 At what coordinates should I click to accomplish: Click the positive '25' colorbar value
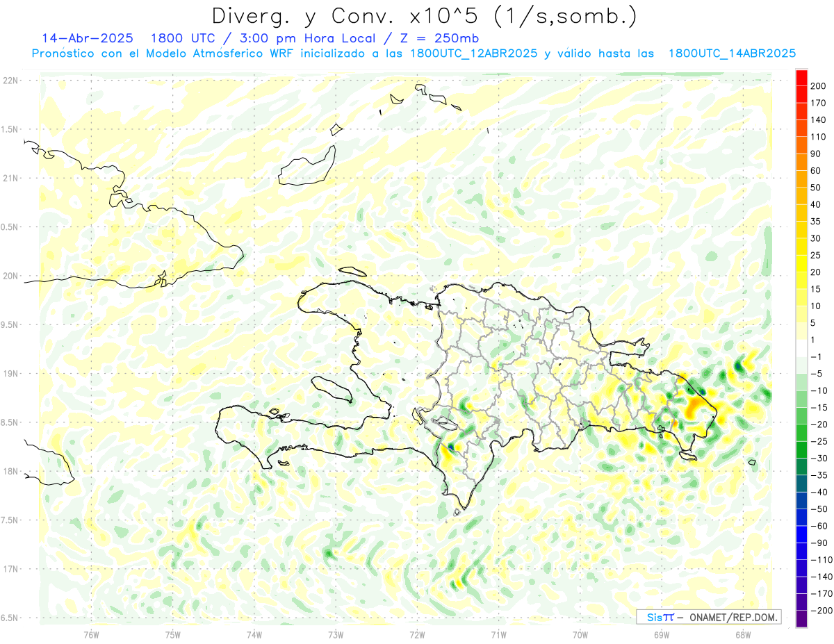click(x=816, y=256)
